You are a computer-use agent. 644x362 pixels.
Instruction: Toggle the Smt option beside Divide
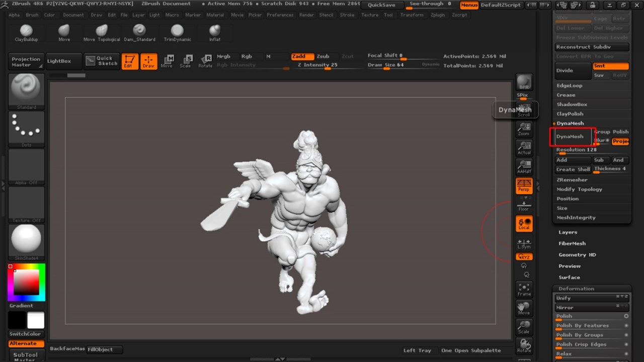click(x=610, y=66)
